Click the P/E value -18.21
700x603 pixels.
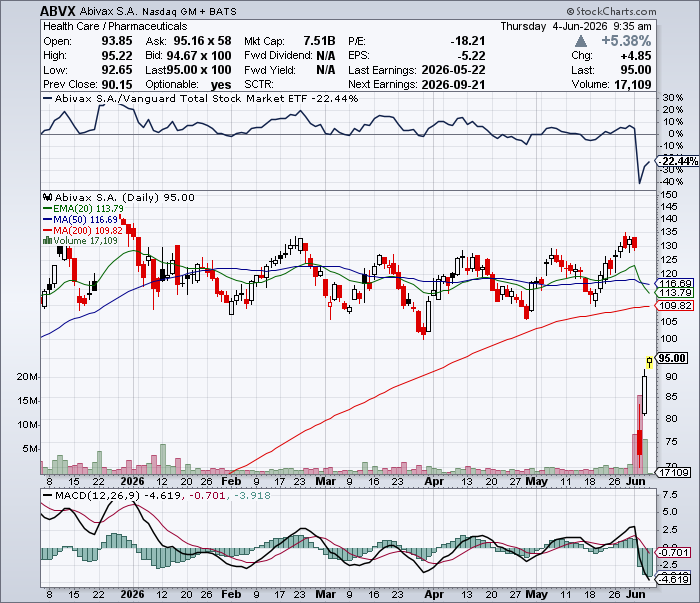click(467, 41)
